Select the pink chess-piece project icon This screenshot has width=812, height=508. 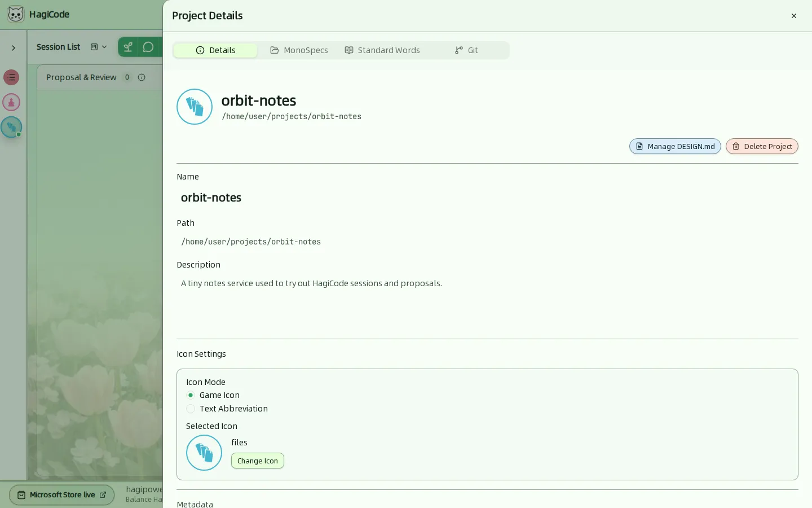[x=11, y=102]
